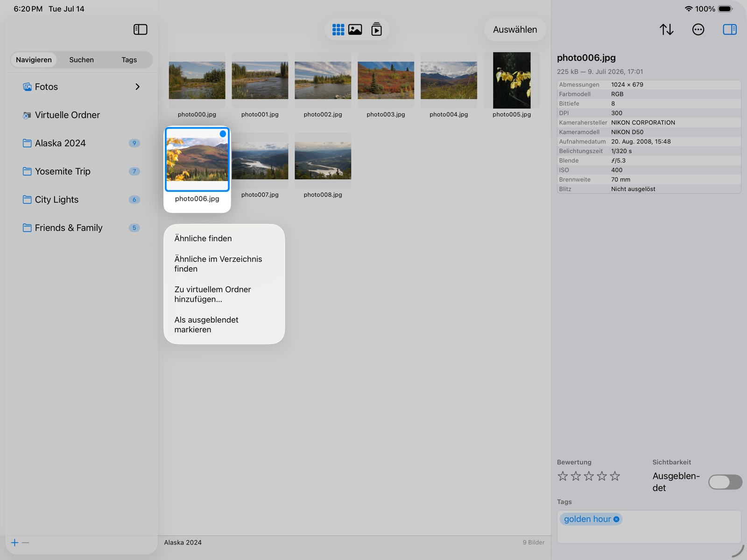747x560 pixels.
Task: Choose Ähnliche finden from context menu
Action: pos(224,238)
